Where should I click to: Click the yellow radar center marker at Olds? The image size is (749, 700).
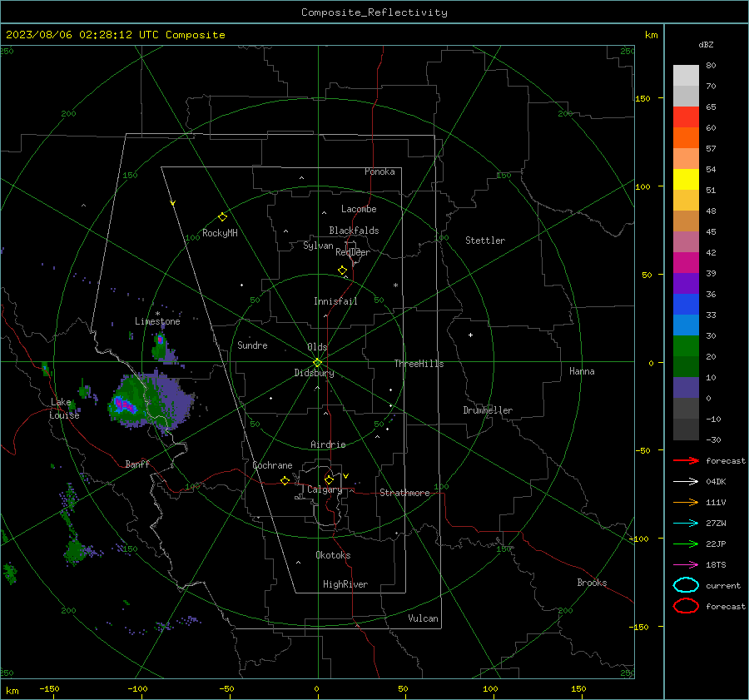point(318,363)
